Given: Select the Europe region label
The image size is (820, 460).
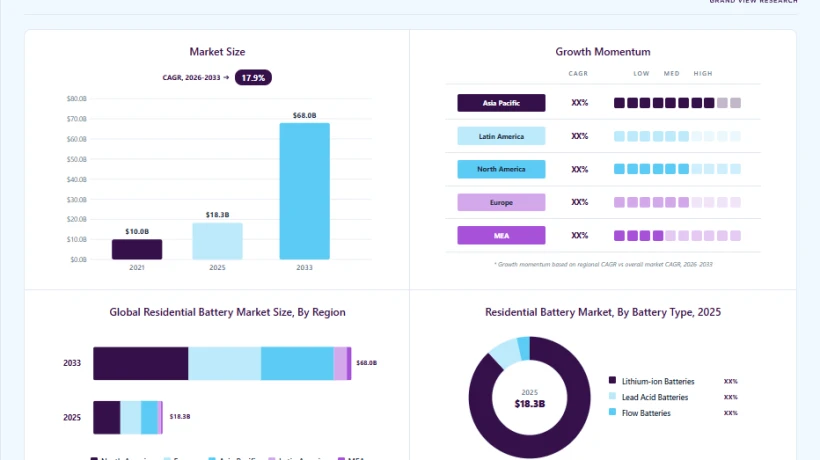Looking at the screenshot, I should (501, 202).
